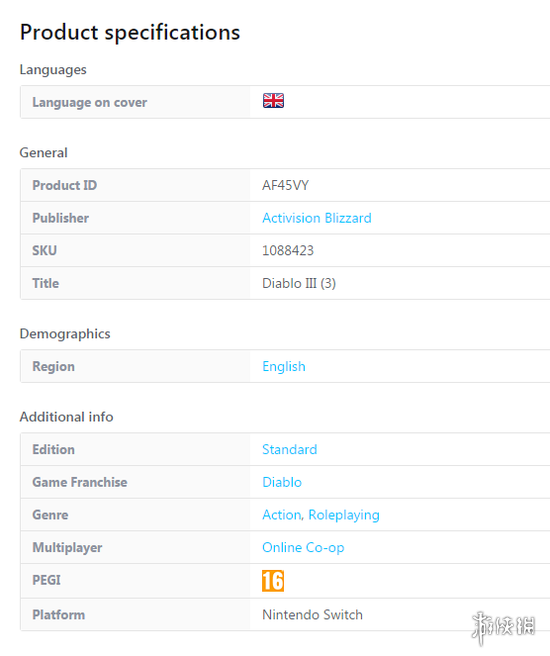Screen dimensions: 550x656
Task: Open the English region link
Action: (x=284, y=366)
